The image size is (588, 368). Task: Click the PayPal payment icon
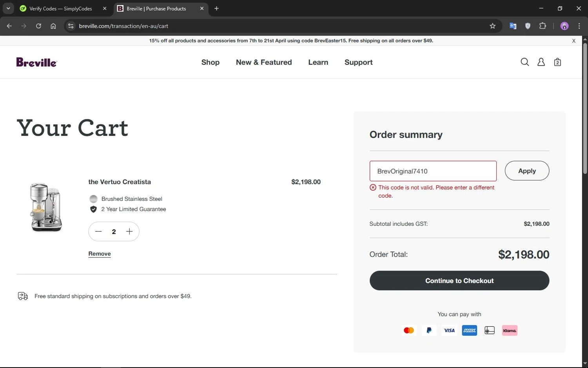[x=429, y=330]
